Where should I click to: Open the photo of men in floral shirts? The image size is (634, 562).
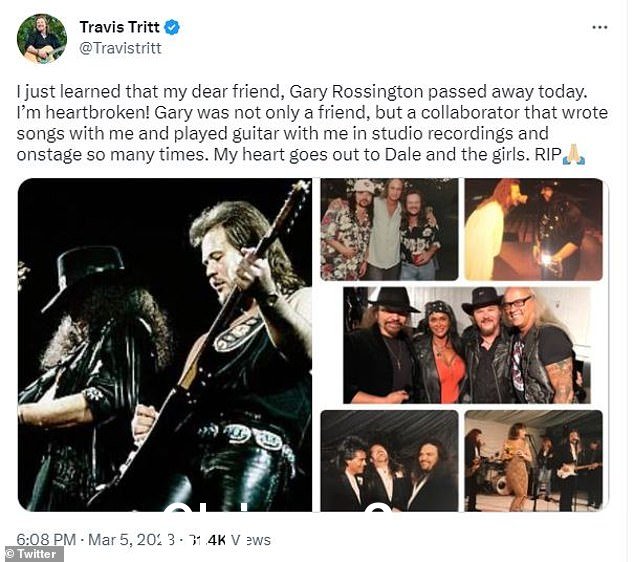389,229
